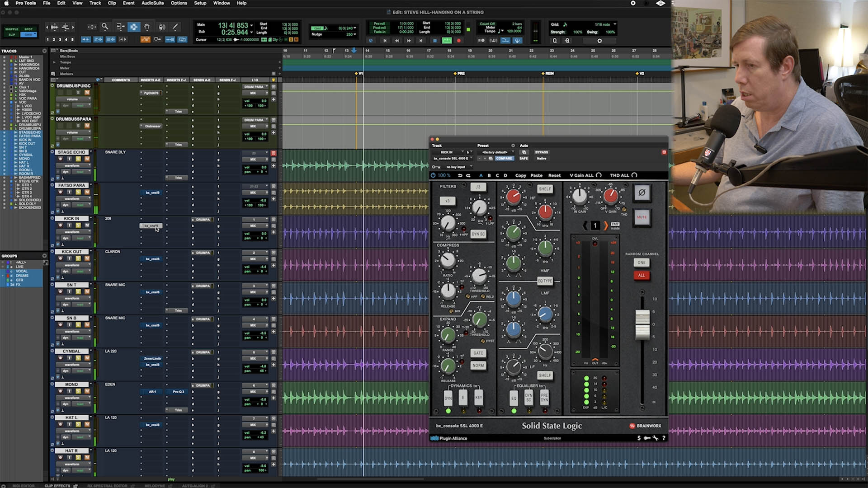Toggle the DYN dynamics in button
This screenshot has height=488, width=868.
(x=448, y=398)
